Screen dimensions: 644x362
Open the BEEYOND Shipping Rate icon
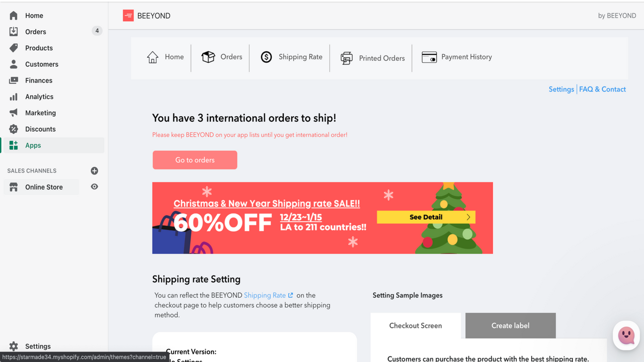coord(266,57)
